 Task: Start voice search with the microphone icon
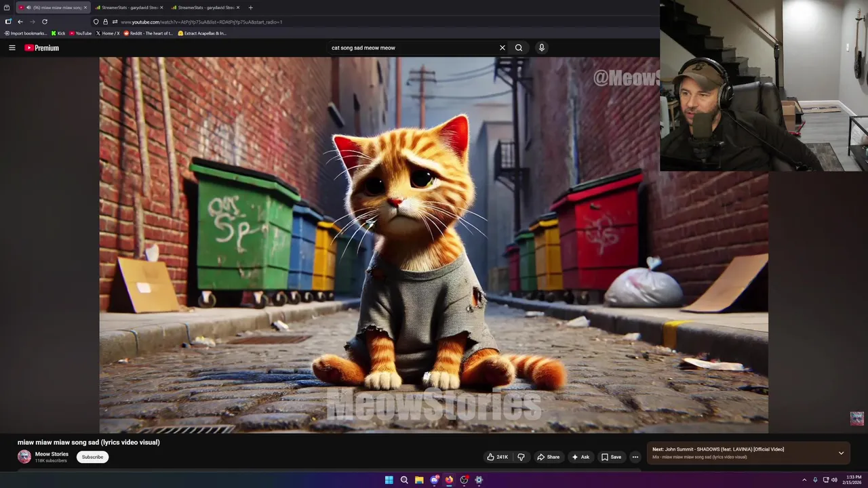click(541, 47)
